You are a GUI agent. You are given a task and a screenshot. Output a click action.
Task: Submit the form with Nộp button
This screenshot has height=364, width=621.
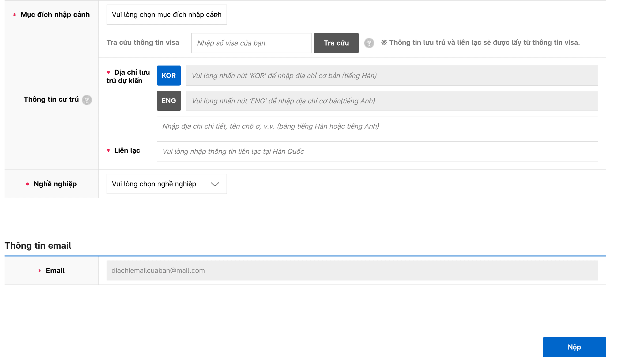click(x=574, y=347)
